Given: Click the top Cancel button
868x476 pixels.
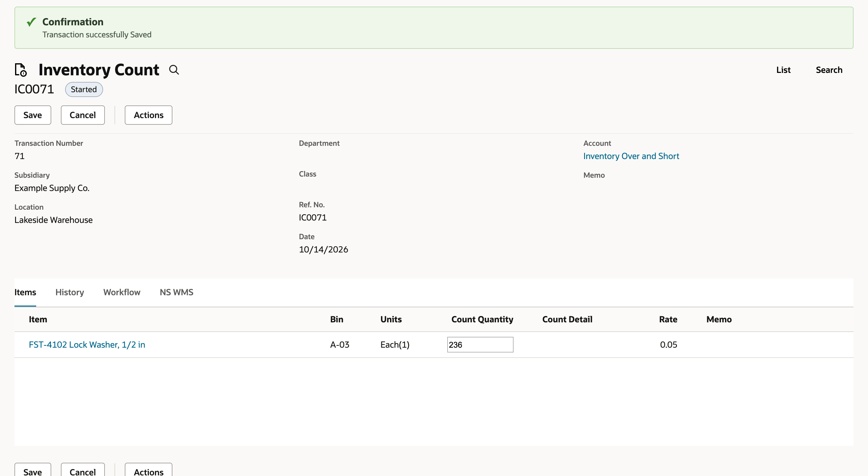Looking at the screenshot, I should click(x=83, y=115).
